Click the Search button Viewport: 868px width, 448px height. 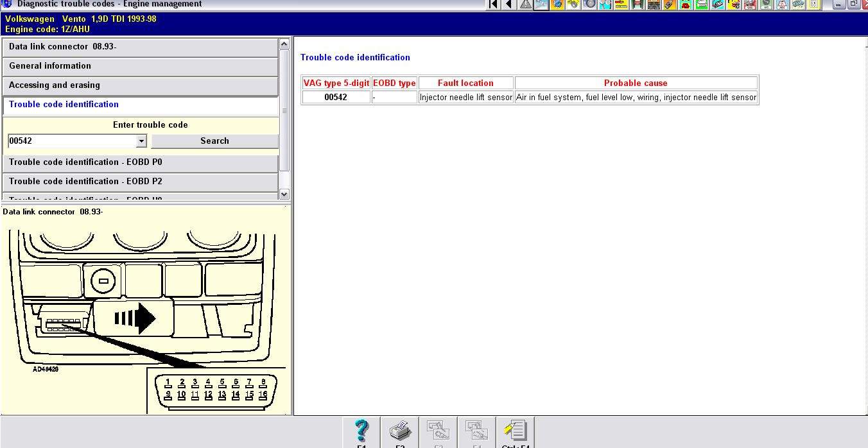pyautogui.click(x=214, y=141)
